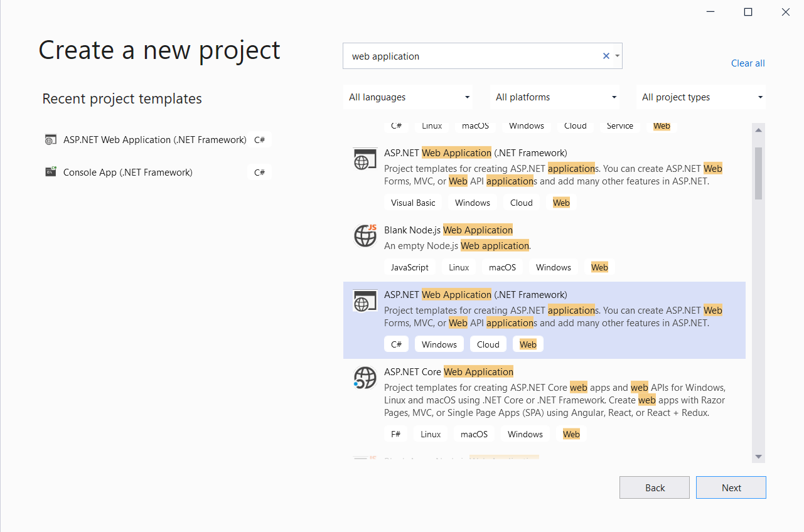This screenshot has width=804, height=532.
Task: Select the ASP.NET Core Web Application title
Action: [x=449, y=371]
